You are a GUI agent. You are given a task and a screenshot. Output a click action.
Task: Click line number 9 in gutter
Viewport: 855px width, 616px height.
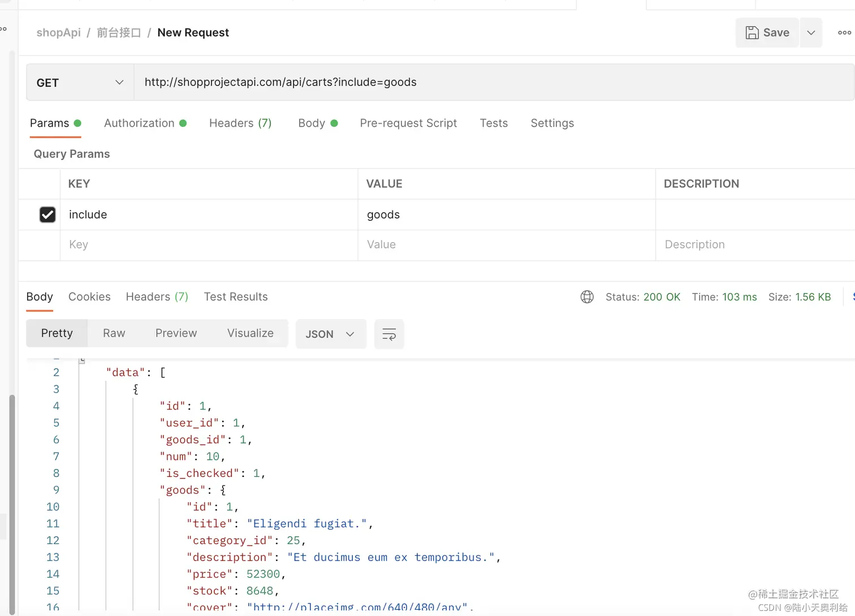click(x=56, y=490)
